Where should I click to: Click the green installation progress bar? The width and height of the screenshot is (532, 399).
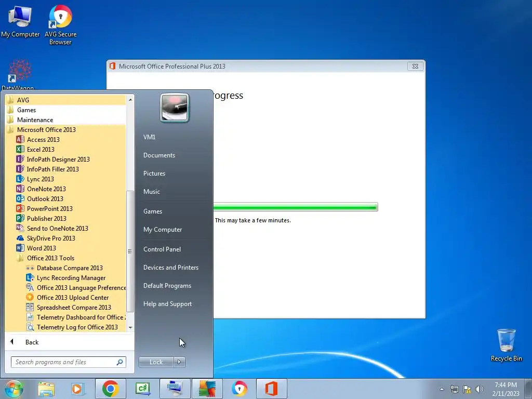295,207
